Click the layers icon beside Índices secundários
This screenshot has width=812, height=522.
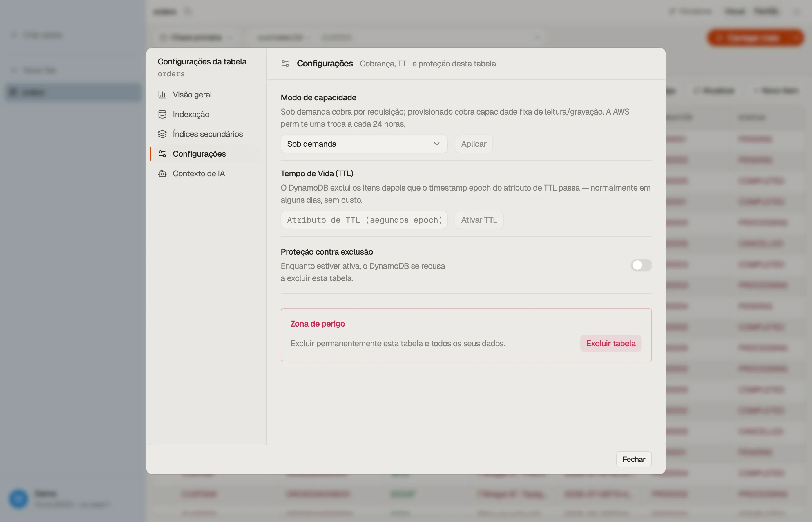162,134
